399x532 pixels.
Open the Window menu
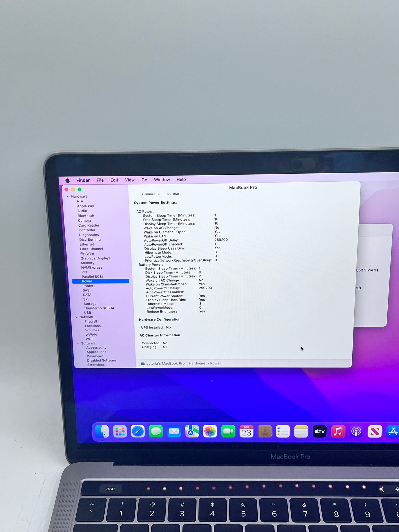coord(162,180)
